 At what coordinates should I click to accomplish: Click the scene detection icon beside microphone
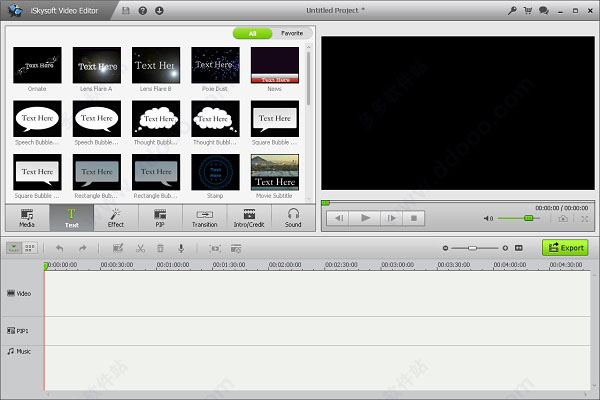(x=215, y=248)
